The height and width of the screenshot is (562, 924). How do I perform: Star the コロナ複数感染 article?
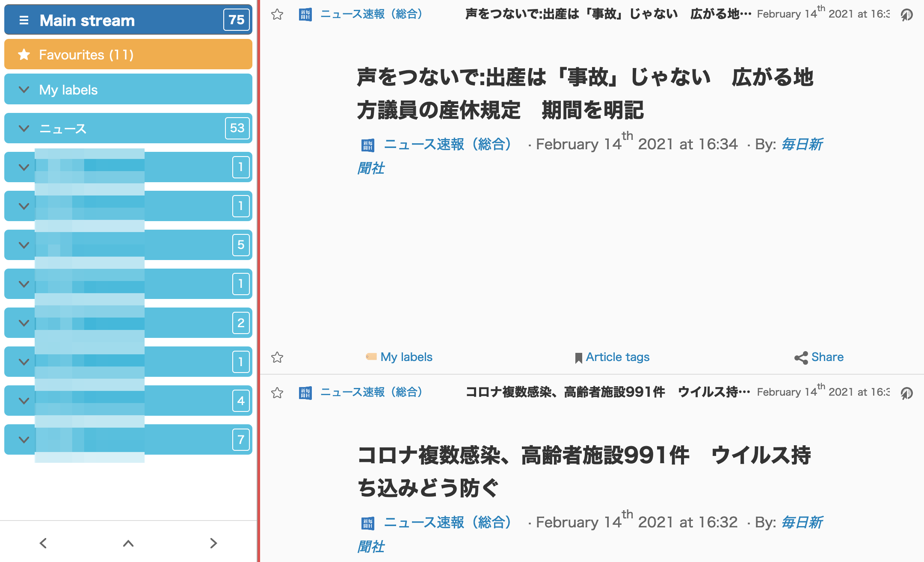click(x=277, y=393)
